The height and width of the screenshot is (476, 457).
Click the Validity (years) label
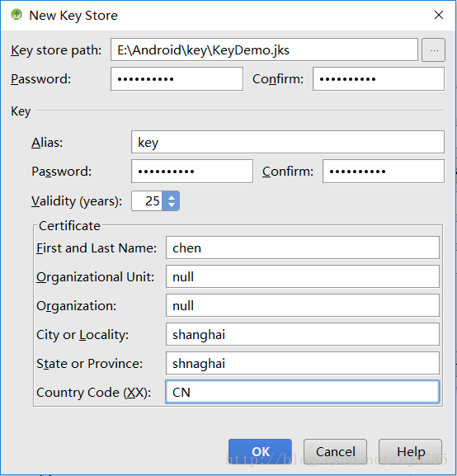77,201
